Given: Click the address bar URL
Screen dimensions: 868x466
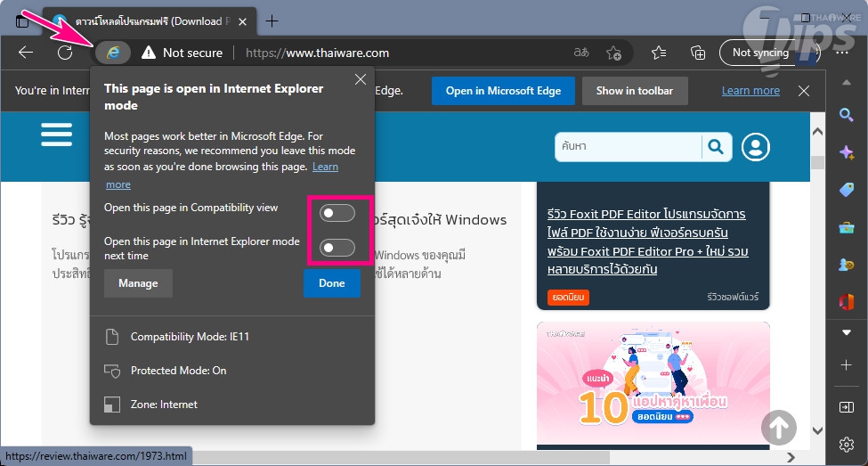Looking at the screenshot, I should (x=317, y=53).
